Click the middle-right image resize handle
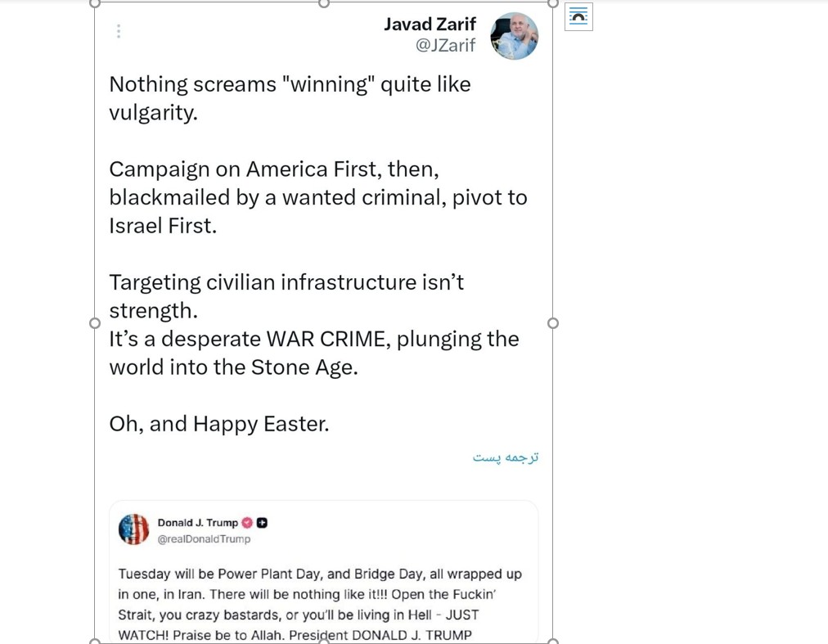 pyautogui.click(x=553, y=323)
